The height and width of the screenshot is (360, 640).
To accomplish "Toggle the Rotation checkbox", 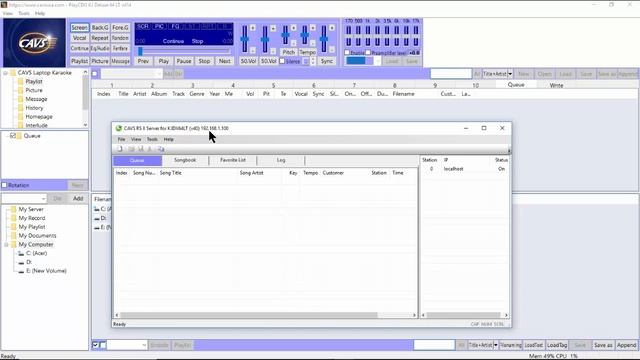I will pos(4,185).
